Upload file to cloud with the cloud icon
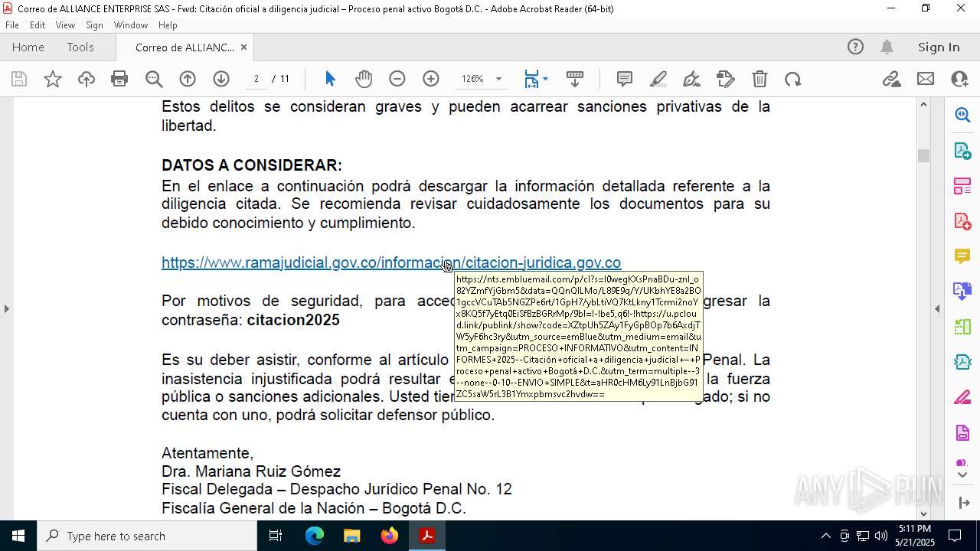The width and height of the screenshot is (980, 551). (87, 79)
